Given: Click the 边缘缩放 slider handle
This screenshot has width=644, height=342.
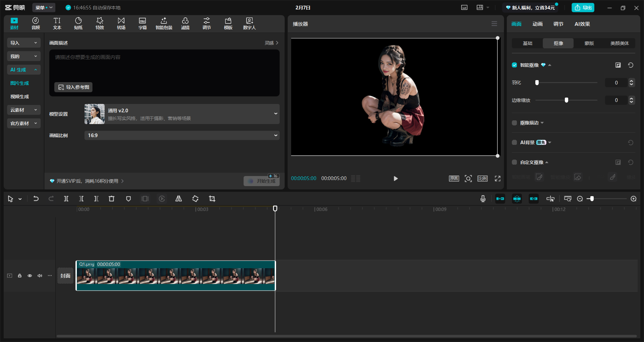Looking at the screenshot, I should (x=567, y=100).
